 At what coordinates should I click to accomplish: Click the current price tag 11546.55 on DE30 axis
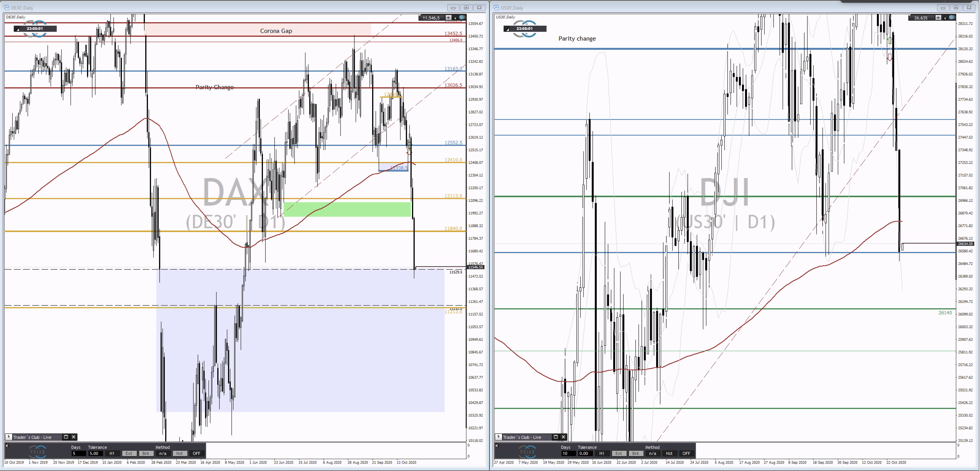click(476, 267)
